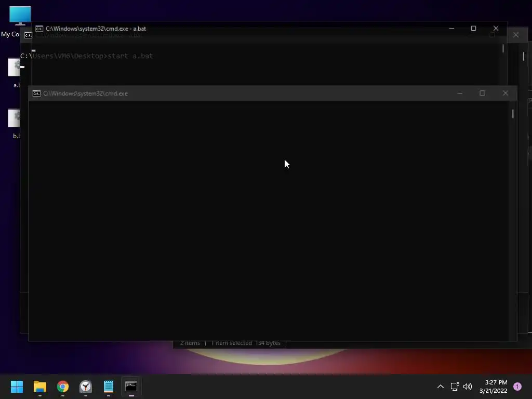Viewport: 532px width, 399px height.
Task: Click cmd icon in cmd.exe - a.bat title bar
Action: point(39,29)
